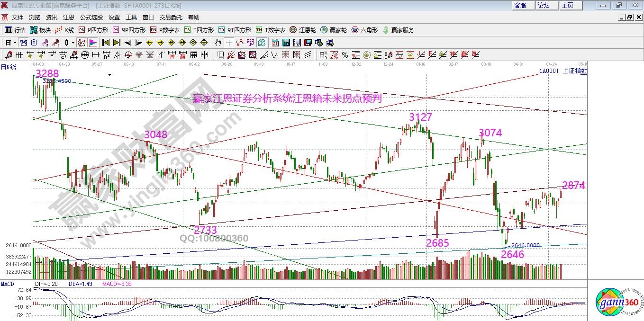Expand the candlestick style dropdown arrow
644x321 pixels.
click(73, 43)
